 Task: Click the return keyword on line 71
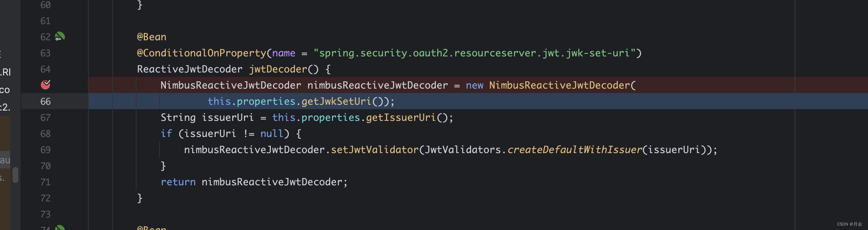178,182
